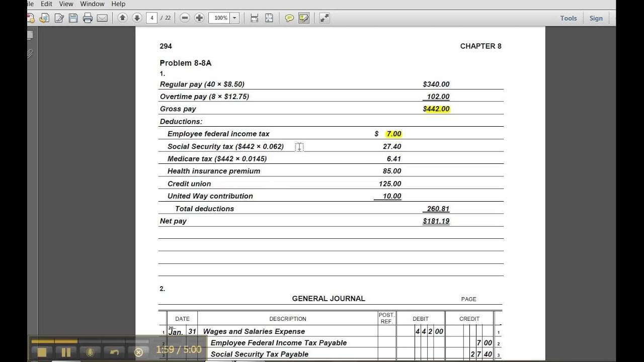Go to previous page with up arrow
The width and height of the screenshot is (644, 362).
[x=122, y=18]
